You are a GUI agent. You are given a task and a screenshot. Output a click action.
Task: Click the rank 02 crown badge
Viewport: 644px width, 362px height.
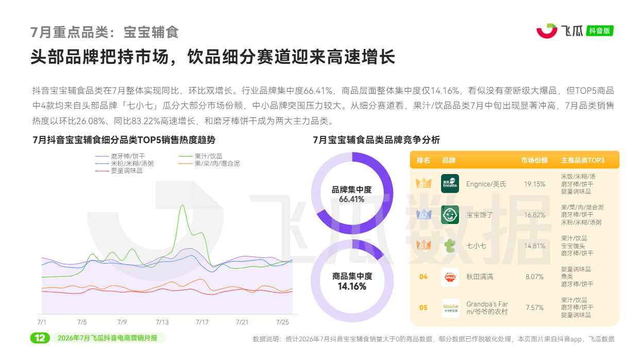(x=423, y=214)
